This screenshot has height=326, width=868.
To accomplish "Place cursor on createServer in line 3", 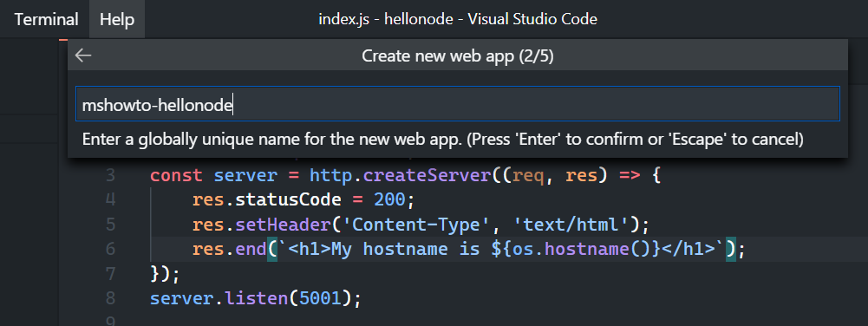I will (x=427, y=176).
